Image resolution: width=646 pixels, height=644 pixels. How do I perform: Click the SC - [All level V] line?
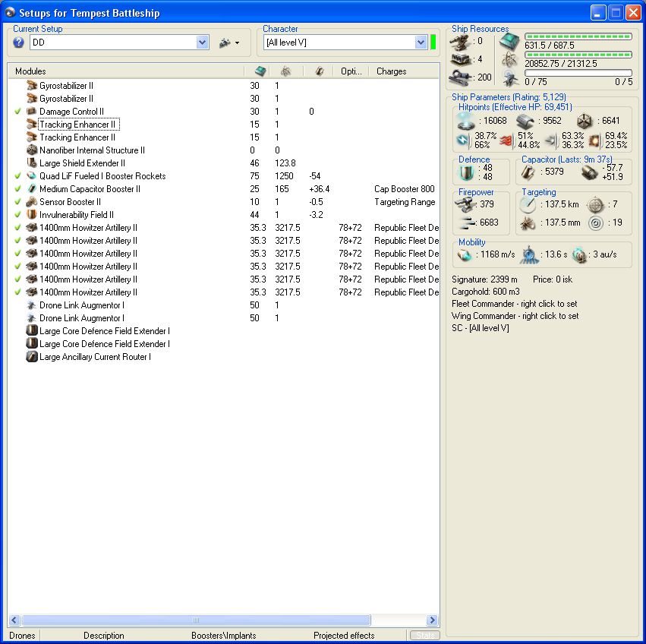[481, 328]
